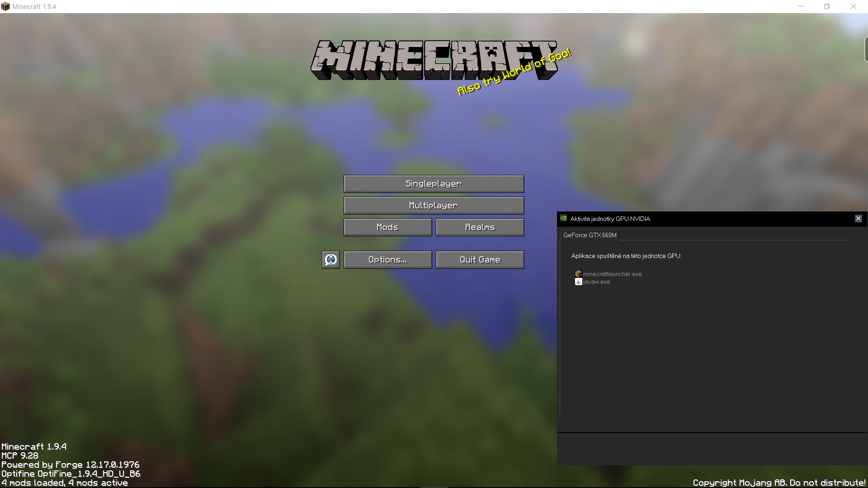This screenshot has width=868, height=488.
Task: Open Minecraft Realms
Action: [x=480, y=227]
